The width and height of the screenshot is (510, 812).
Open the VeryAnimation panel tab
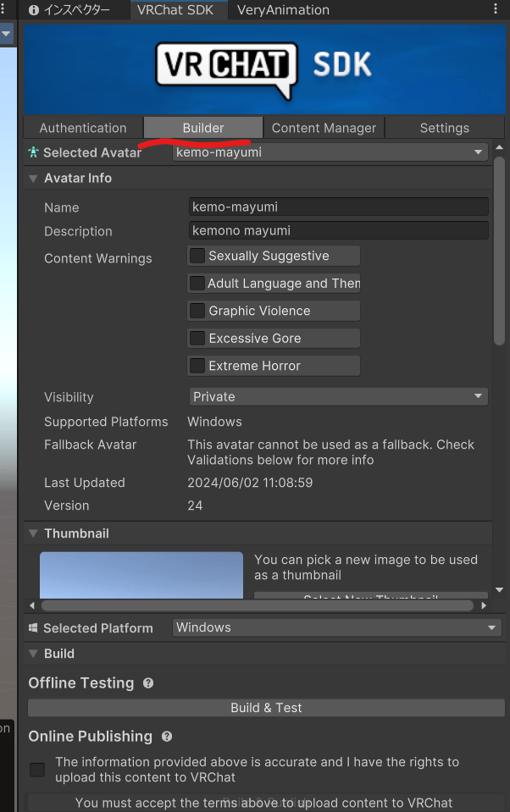(283, 10)
